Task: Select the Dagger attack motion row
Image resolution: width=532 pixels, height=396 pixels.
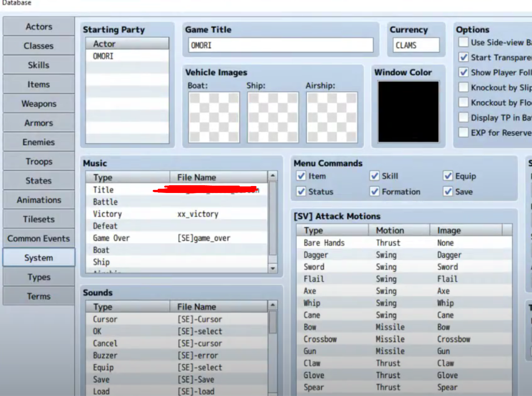Action: point(404,254)
